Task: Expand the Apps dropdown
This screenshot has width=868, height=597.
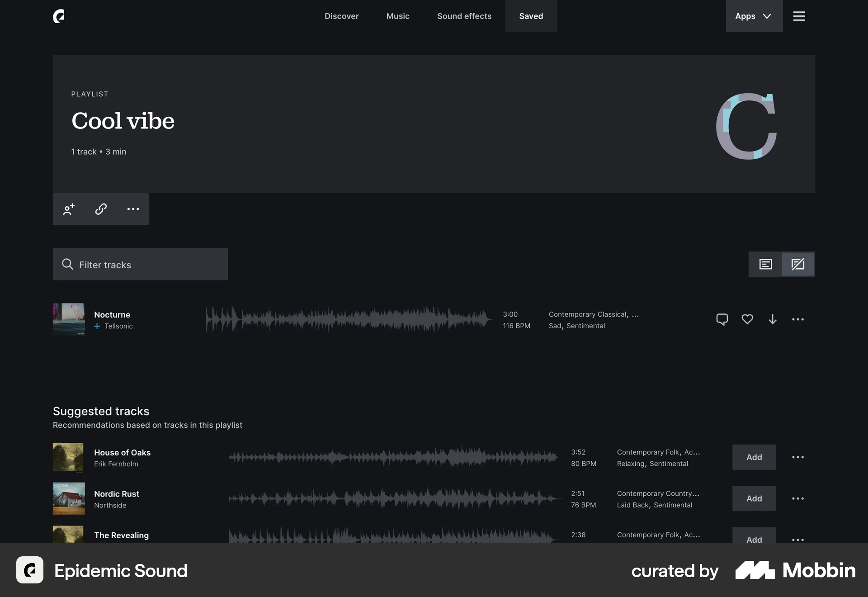Action: coord(753,16)
